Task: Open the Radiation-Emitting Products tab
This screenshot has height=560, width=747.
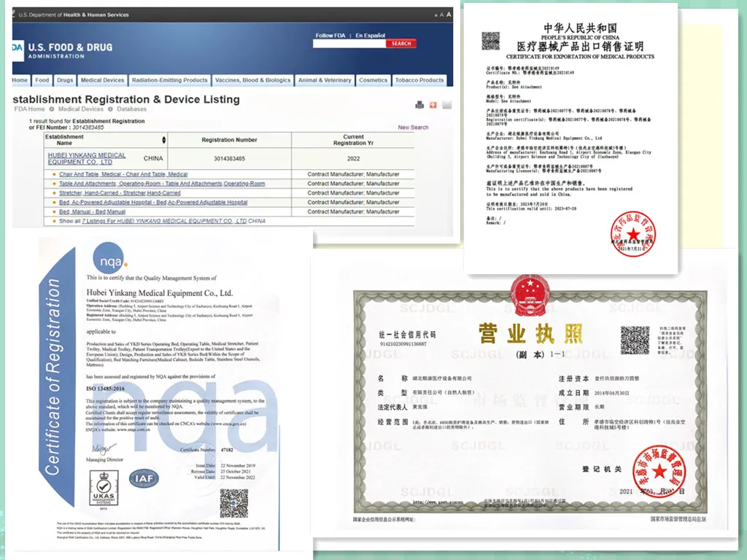Action: [169, 80]
